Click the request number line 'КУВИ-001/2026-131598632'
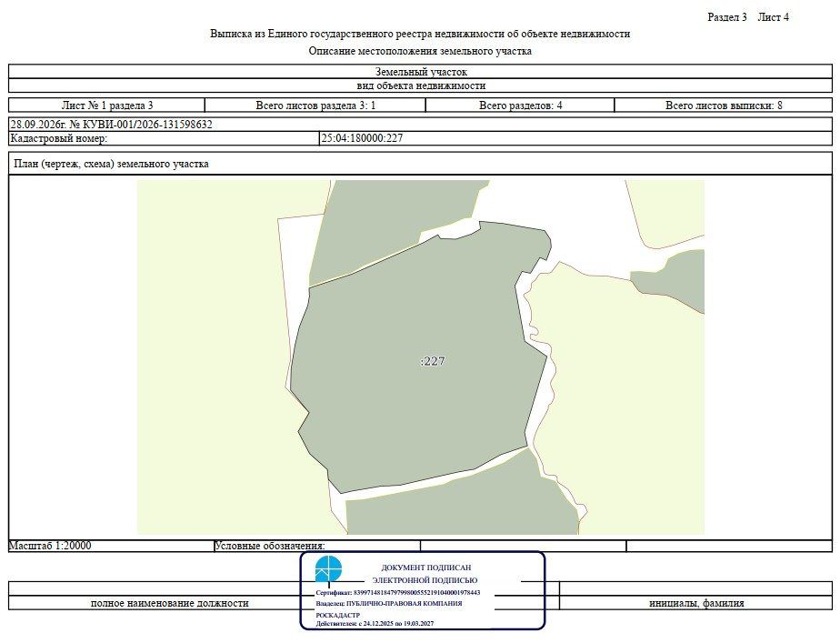The width and height of the screenshot is (840, 643). click(x=112, y=125)
